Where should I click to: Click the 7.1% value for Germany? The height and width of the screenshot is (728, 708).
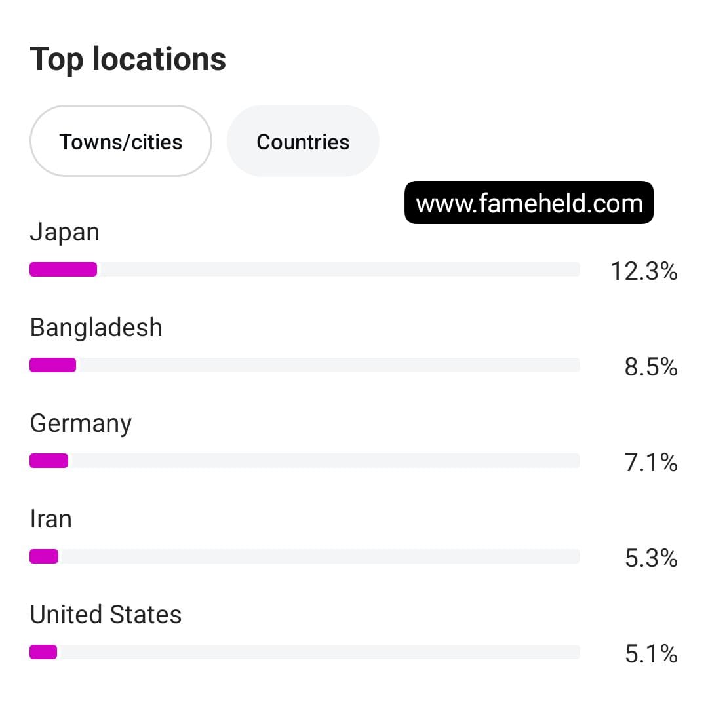pos(651,463)
